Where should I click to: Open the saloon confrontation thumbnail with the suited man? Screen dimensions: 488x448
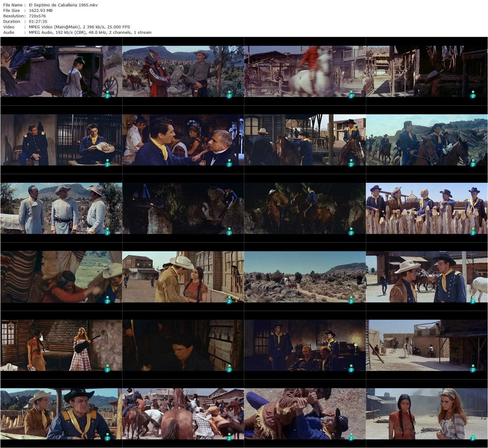click(183, 140)
